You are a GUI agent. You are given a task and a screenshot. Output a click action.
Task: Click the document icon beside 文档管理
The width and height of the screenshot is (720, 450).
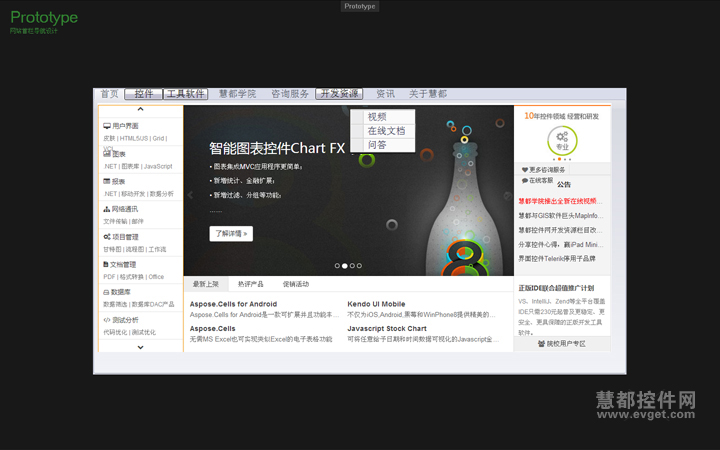coord(106,264)
